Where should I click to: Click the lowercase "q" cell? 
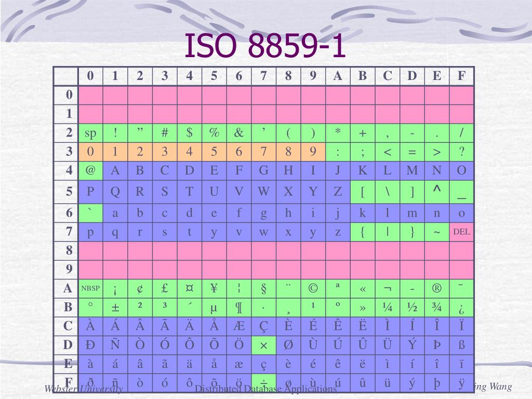tap(115, 232)
